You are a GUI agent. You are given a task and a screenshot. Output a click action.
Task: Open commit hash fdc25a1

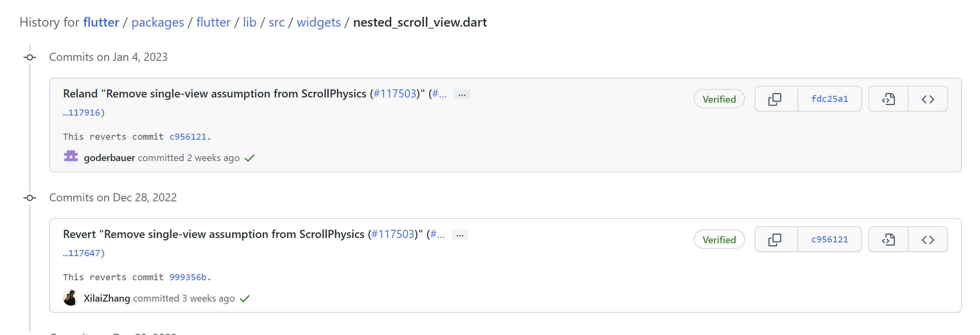[830, 99]
